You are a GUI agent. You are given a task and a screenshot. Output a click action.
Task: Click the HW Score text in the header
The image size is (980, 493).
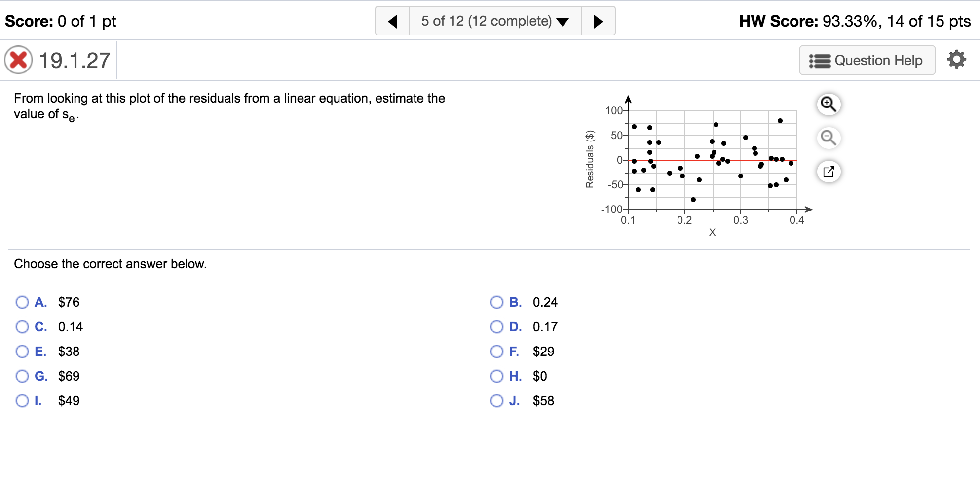click(855, 21)
